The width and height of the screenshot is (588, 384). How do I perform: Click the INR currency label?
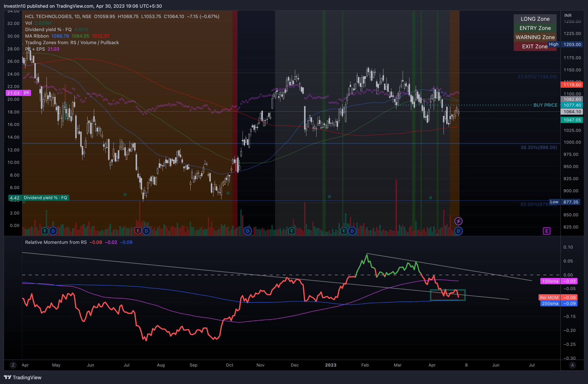click(568, 15)
